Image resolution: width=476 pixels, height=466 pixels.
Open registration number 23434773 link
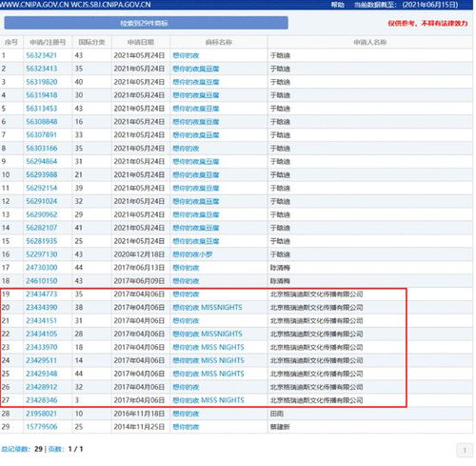(x=42, y=294)
